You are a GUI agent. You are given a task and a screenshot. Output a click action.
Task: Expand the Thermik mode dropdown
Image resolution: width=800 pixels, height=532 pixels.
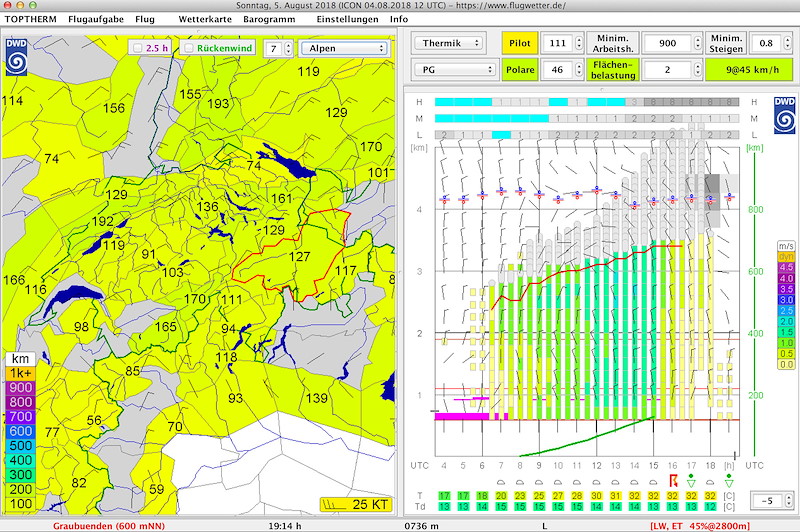click(x=455, y=43)
